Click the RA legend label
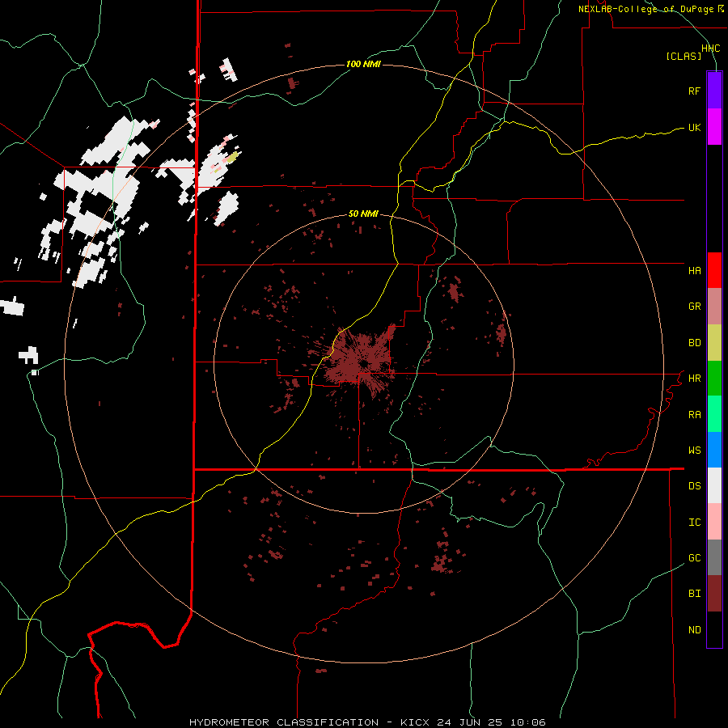Image resolution: width=728 pixels, height=728 pixels. [695, 415]
